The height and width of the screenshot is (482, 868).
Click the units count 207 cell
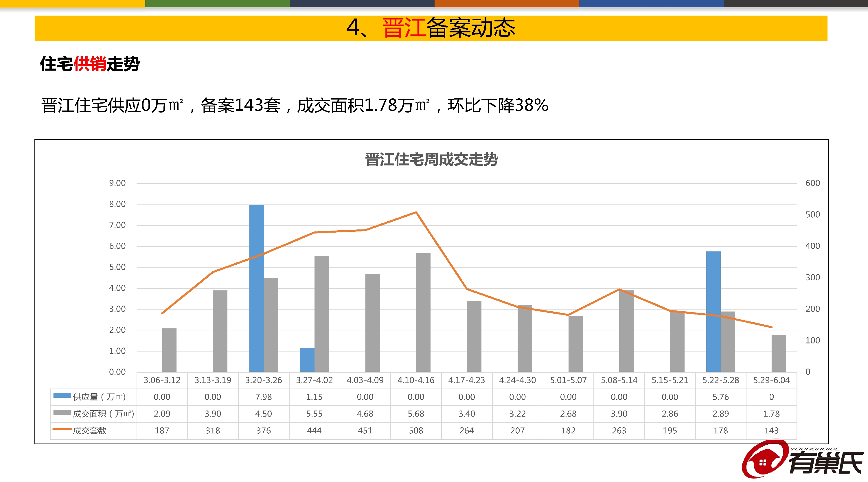pyautogui.click(x=518, y=431)
